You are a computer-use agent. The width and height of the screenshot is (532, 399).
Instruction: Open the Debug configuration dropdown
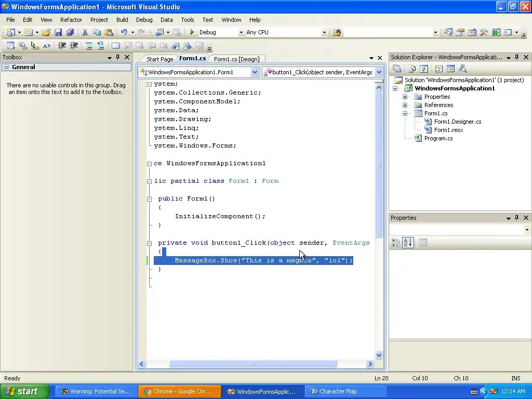click(241, 33)
